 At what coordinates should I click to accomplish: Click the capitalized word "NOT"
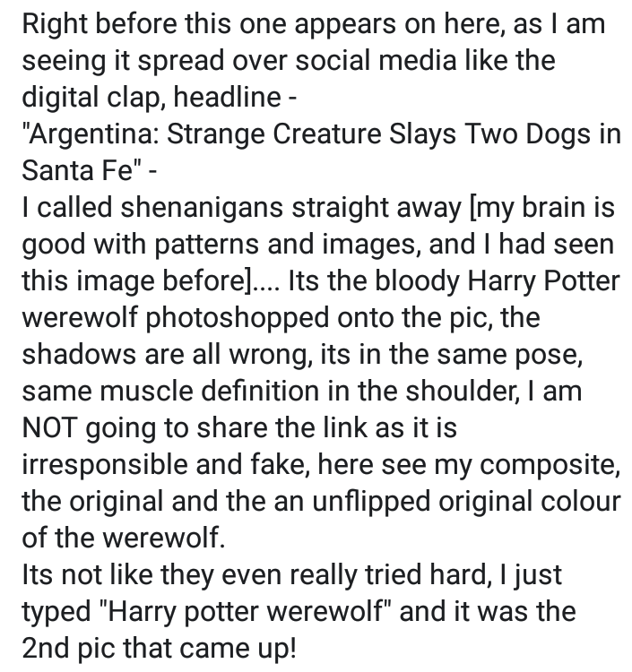coord(56,430)
